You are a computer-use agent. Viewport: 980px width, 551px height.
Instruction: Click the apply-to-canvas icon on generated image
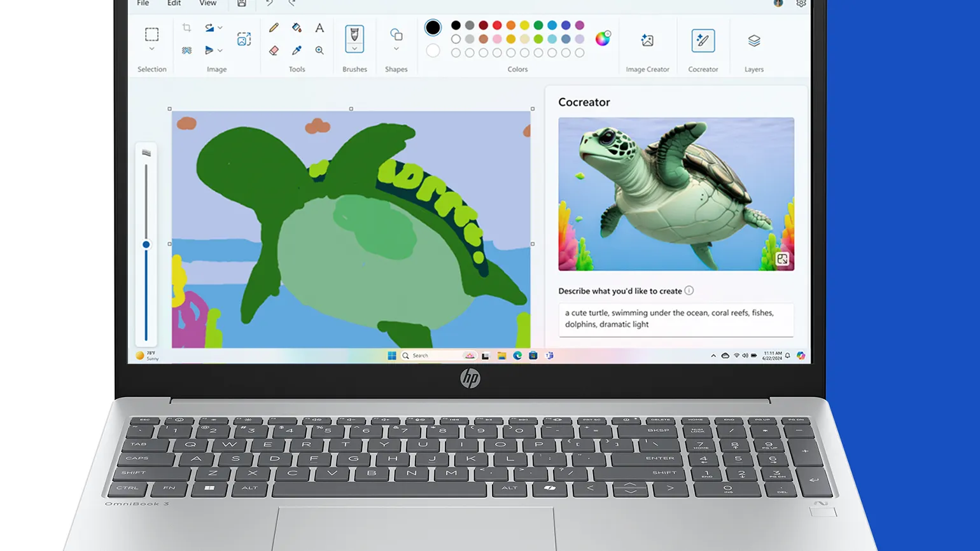point(782,259)
